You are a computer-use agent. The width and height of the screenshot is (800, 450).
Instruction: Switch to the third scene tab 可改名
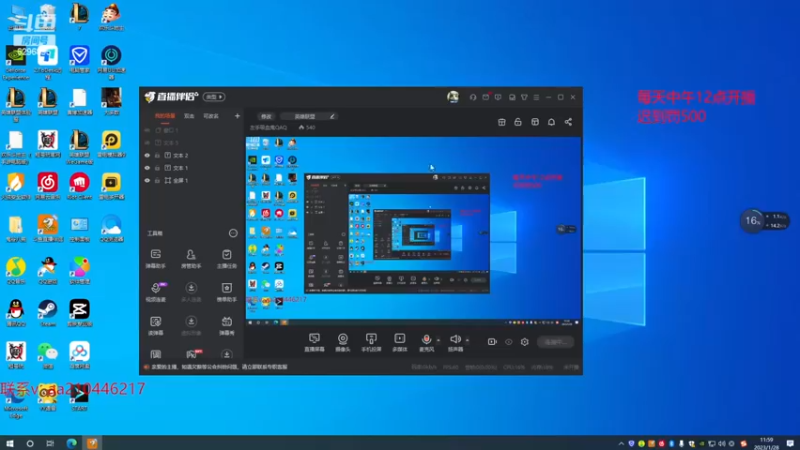click(211, 116)
